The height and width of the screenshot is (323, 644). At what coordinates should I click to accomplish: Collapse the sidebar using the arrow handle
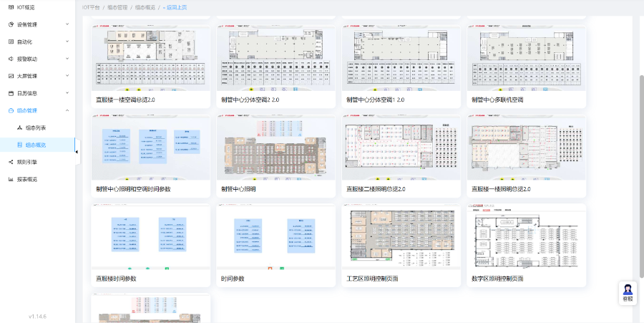click(x=77, y=151)
